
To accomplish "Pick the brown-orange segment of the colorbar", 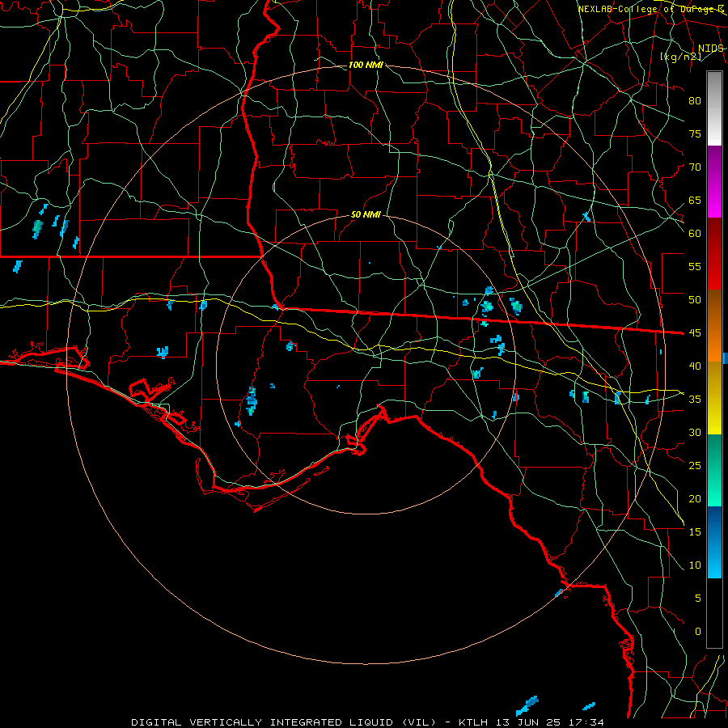I will coord(714,326).
